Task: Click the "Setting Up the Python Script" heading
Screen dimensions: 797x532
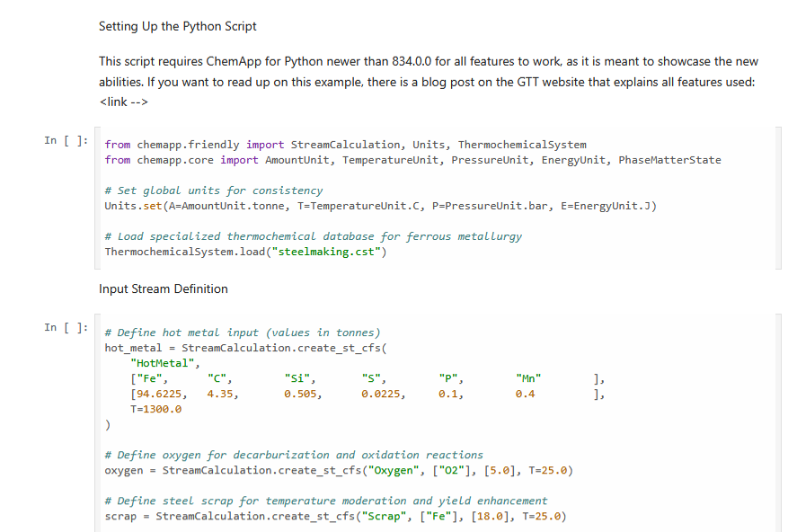Action: tap(177, 26)
